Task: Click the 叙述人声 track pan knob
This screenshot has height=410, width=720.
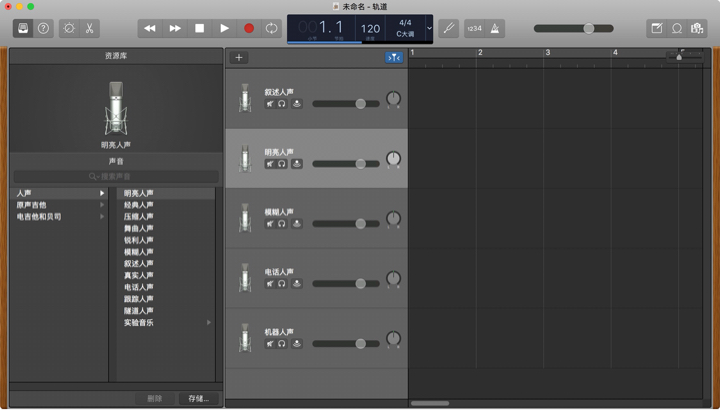Action: pos(394,99)
